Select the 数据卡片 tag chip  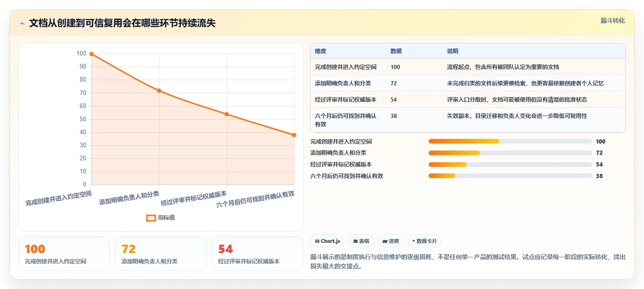click(424, 241)
